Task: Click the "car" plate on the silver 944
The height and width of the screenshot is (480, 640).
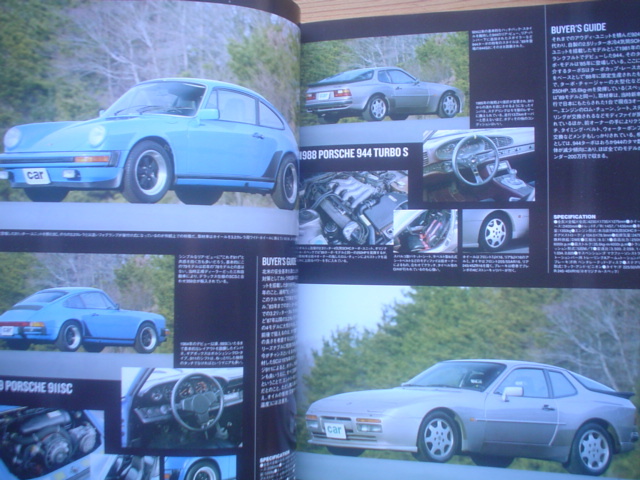Action: click(x=335, y=430)
